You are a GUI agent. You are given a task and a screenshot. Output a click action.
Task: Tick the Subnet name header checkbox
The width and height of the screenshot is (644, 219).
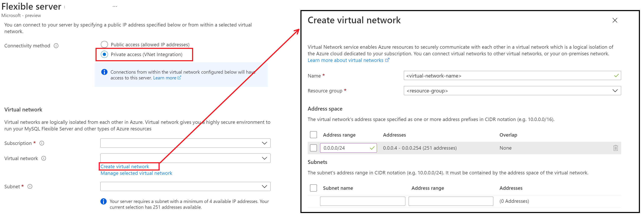tap(313, 188)
